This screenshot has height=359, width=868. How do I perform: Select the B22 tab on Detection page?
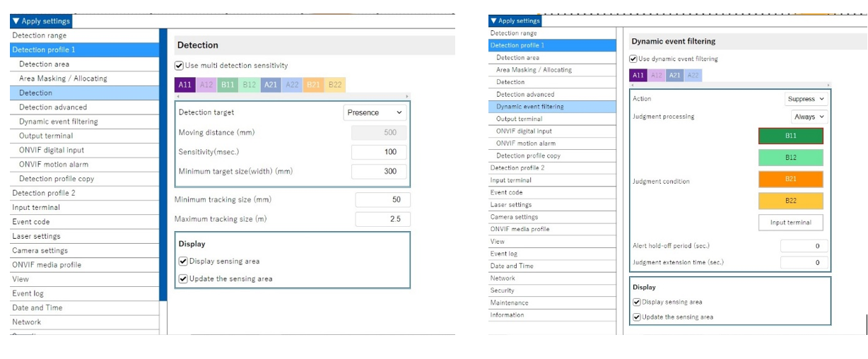(336, 85)
